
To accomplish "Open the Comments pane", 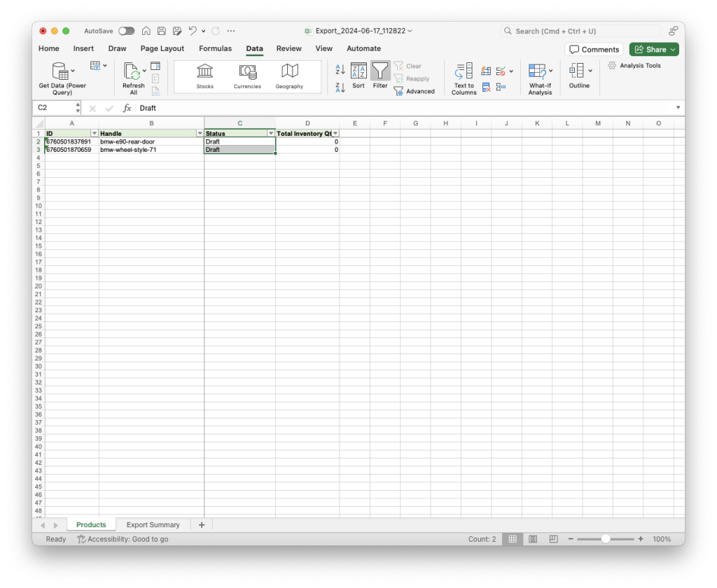I will tap(594, 49).
